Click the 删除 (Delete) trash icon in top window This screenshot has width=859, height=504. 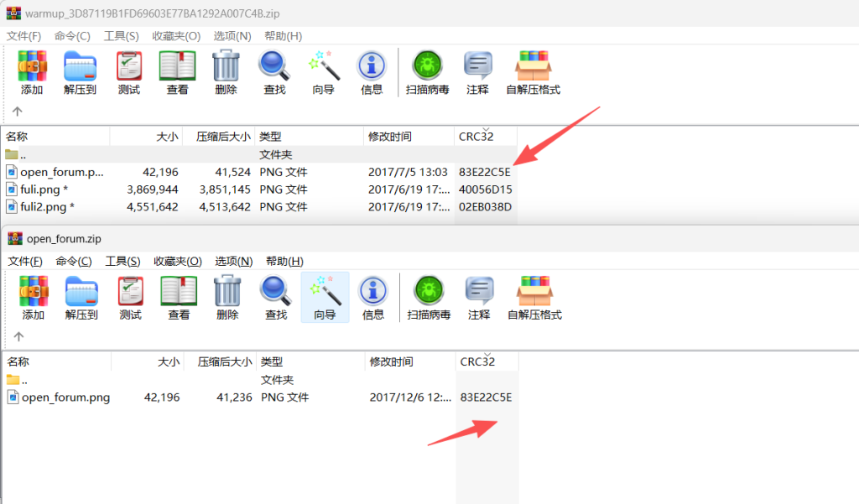(x=226, y=72)
